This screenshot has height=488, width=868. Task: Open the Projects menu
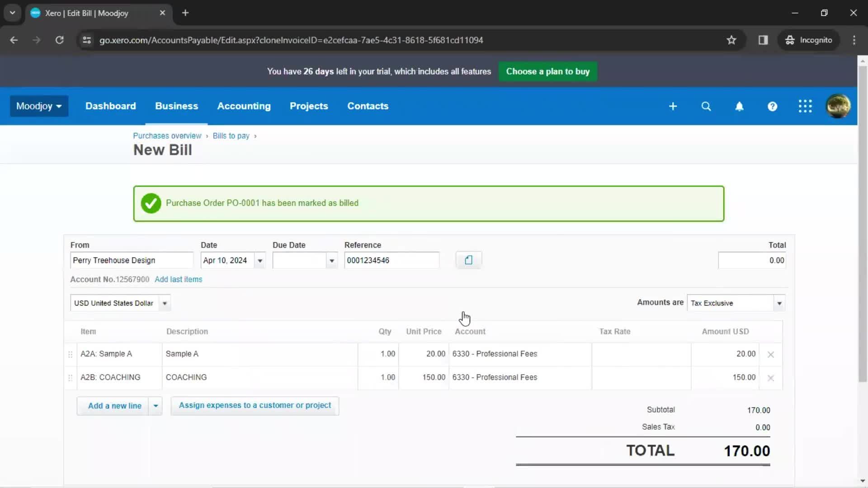(x=309, y=106)
